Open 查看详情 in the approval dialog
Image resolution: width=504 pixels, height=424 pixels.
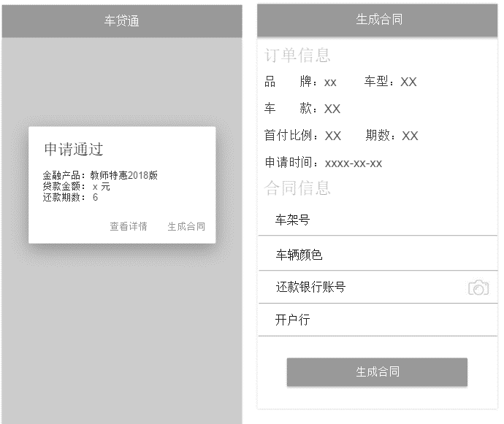129,226
